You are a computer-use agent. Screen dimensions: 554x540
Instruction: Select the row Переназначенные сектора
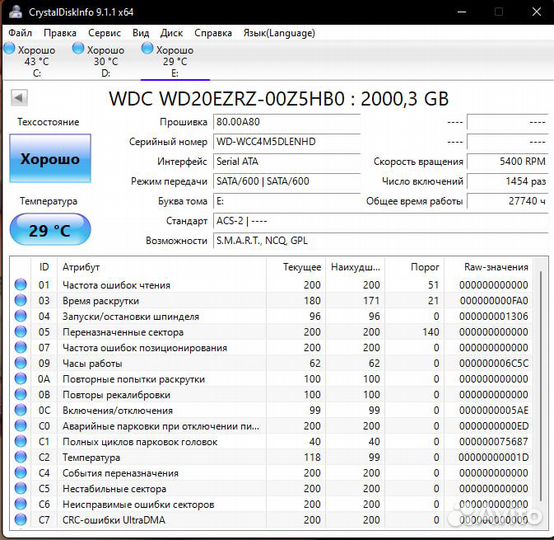271,331
